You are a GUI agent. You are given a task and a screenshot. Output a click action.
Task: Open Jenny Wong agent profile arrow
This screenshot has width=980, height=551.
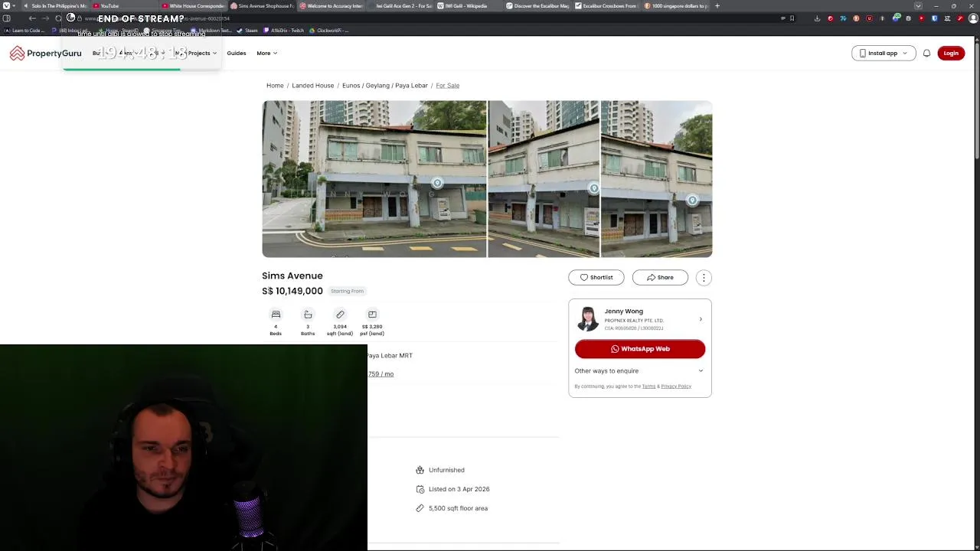(x=701, y=319)
